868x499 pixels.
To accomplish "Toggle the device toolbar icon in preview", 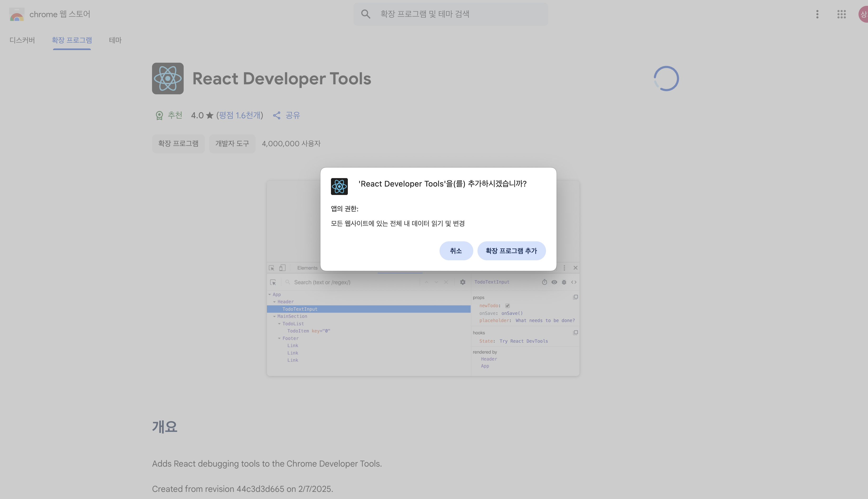I will tap(282, 268).
